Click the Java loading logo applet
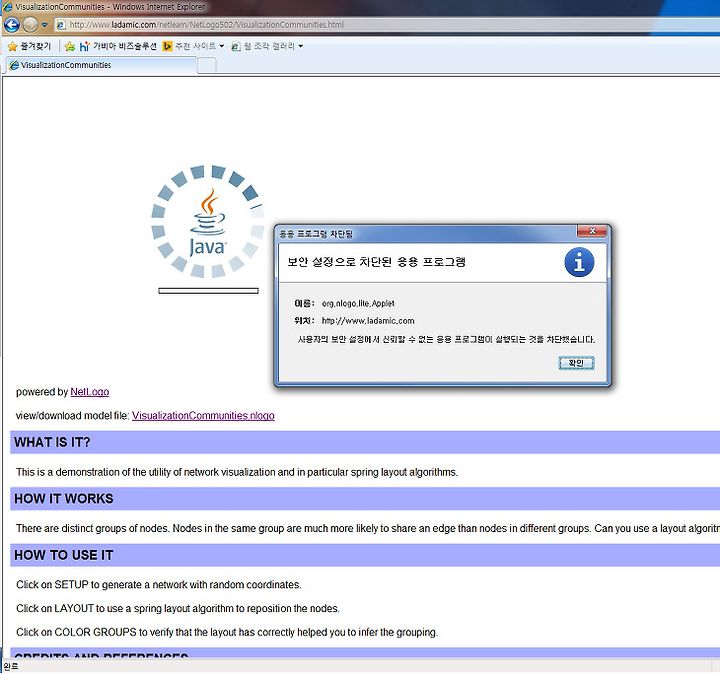720x673 pixels. click(208, 222)
